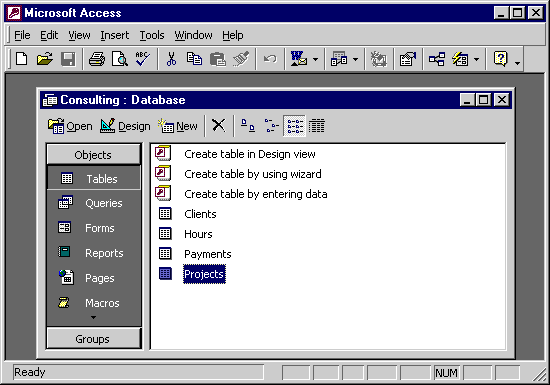This screenshot has width=550, height=385.
Task: Toggle the List view button
Action: [295, 125]
